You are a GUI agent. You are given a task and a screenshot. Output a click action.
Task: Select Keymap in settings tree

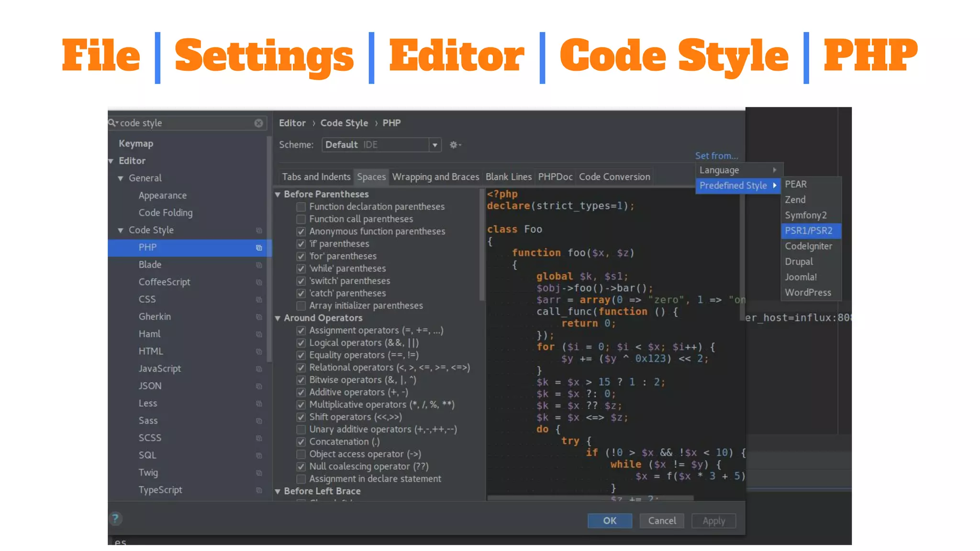[x=136, y=143]
